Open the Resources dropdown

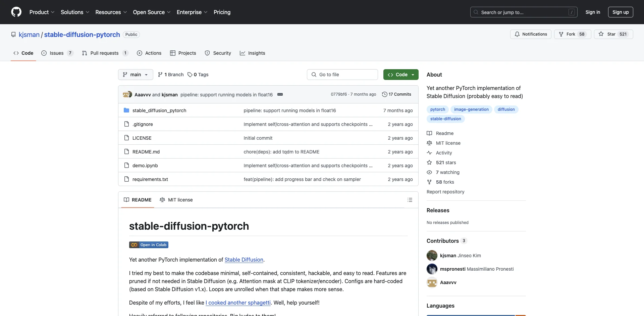coord(111,12)
